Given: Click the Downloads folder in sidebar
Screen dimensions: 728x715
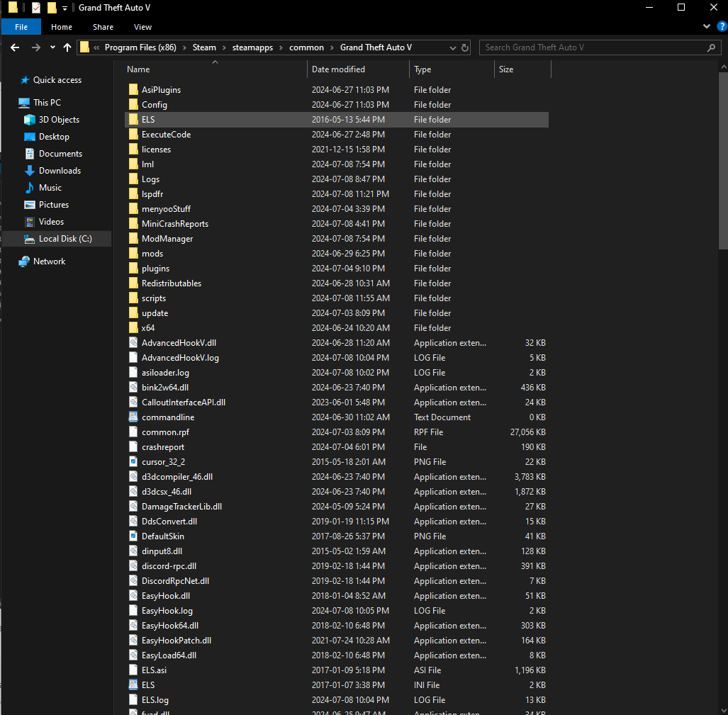Looking at the screenshot, I should coord(60,171).
